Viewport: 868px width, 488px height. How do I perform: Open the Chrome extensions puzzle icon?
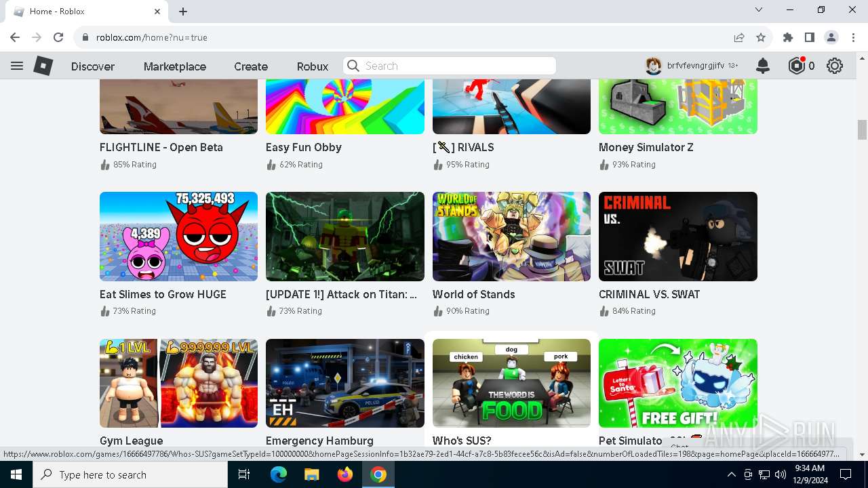[788, 37]
